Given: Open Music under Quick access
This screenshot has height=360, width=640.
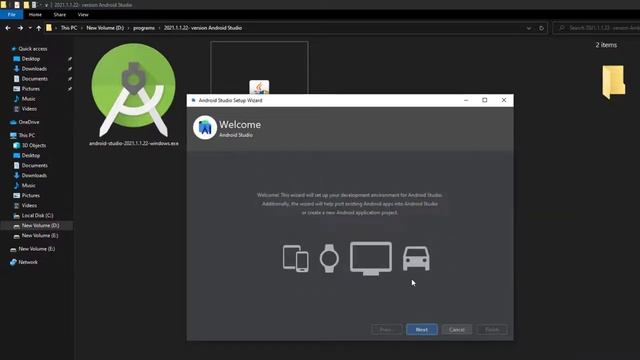Looking at the screenshot, I should [28, 99].
